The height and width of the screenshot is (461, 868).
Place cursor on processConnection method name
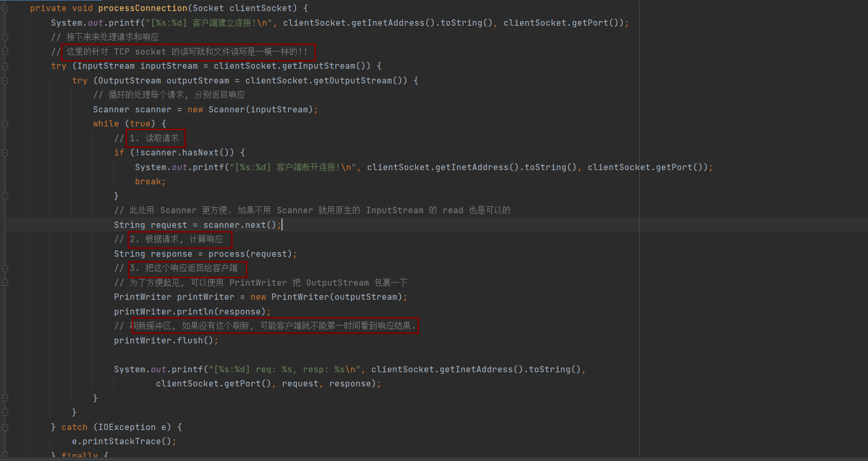(143, 8)
